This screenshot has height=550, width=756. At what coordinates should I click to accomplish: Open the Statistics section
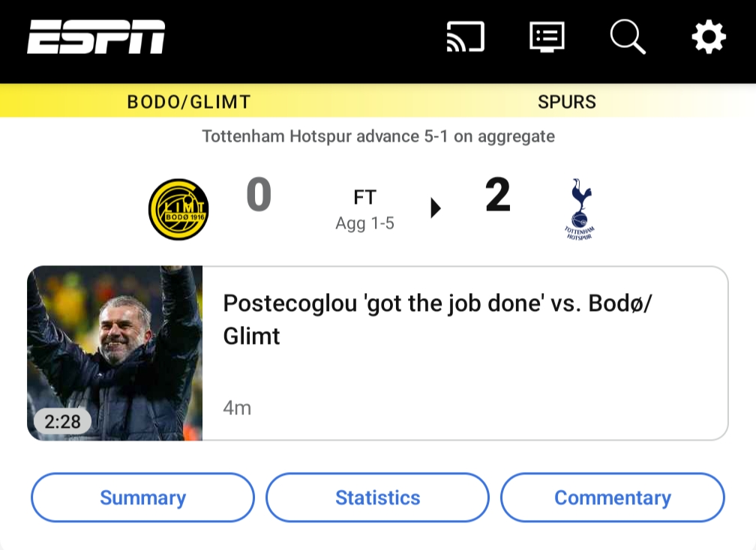[x=377, y=498]
